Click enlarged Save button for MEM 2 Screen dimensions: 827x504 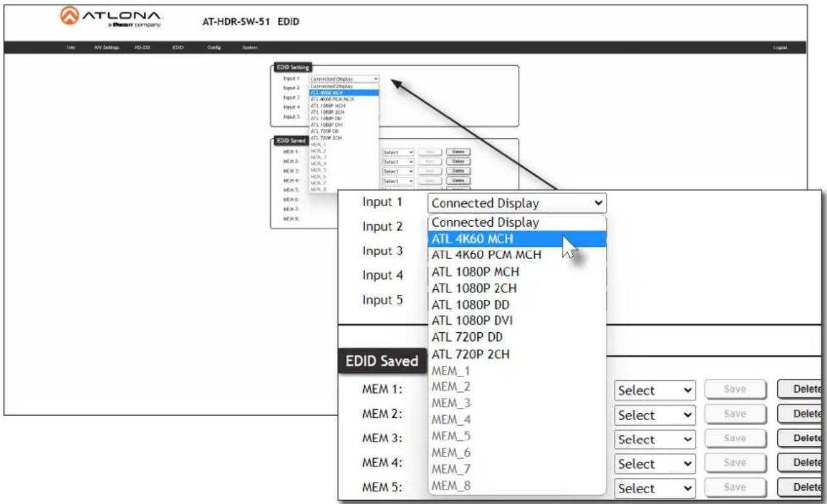coord(735,416)
